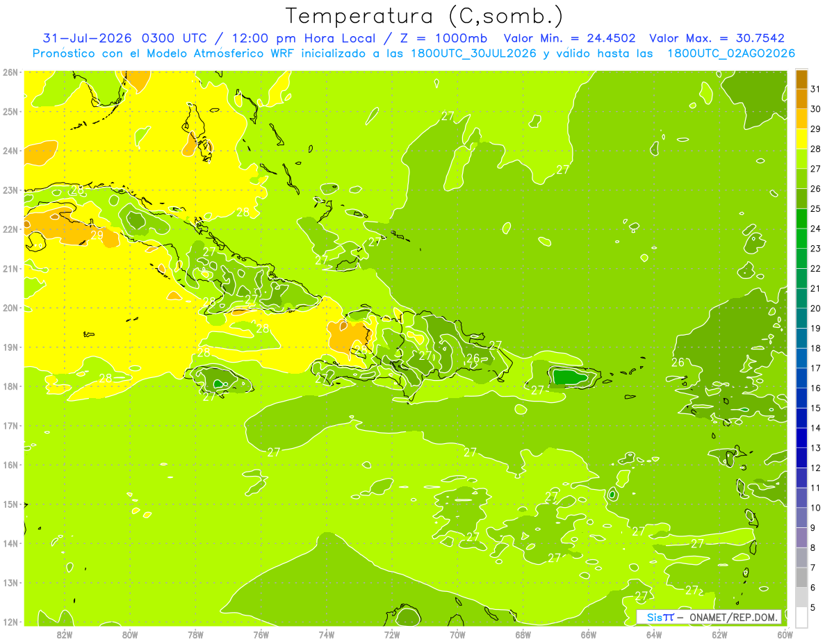Image resolution: width=834 pixels, height=644 pixels.
Task: Click the yellow legend swatch between 28 and 29
Action: (801, 138)
